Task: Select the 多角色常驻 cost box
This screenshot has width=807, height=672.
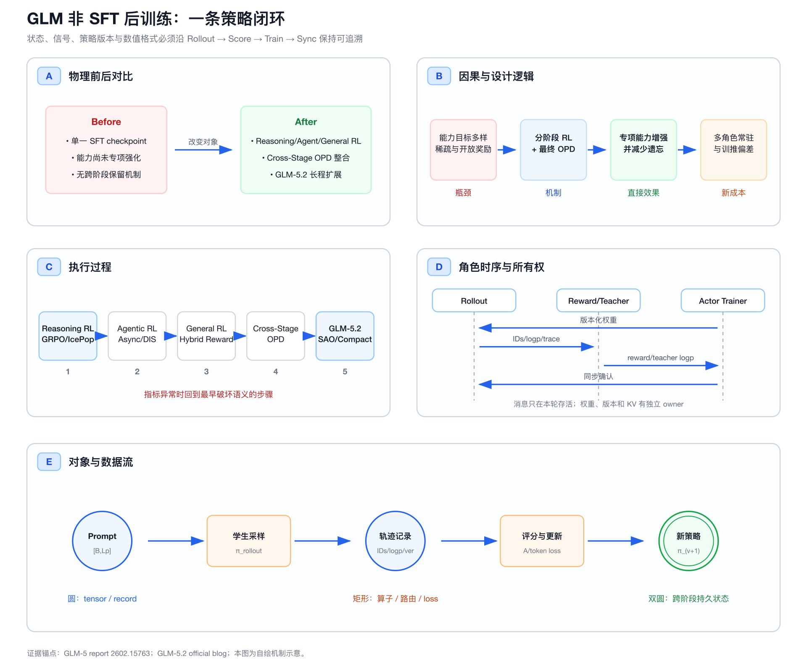Action: point(734,150)
